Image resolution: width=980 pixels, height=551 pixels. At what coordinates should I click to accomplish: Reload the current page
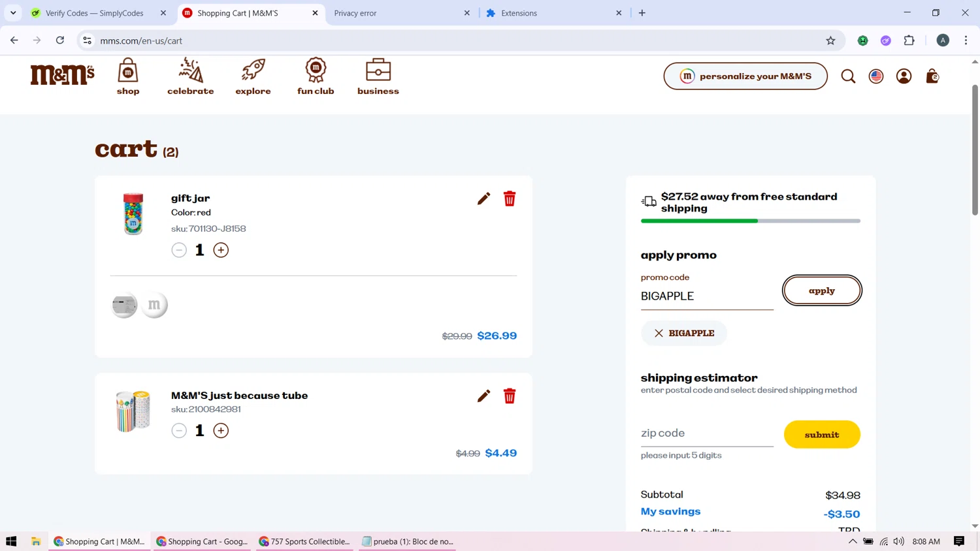point(60,40)
